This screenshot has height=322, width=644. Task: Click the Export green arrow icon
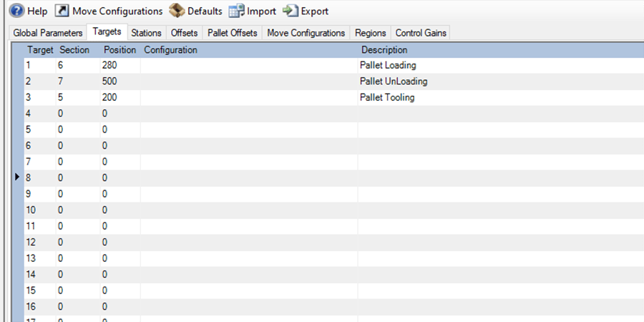click(x=290, y=11)
